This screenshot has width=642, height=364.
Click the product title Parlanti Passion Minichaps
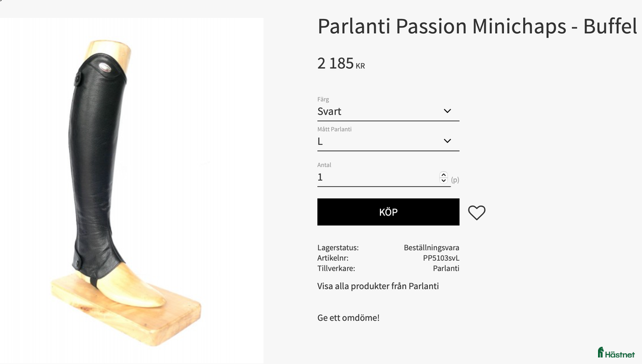(476, 26)
